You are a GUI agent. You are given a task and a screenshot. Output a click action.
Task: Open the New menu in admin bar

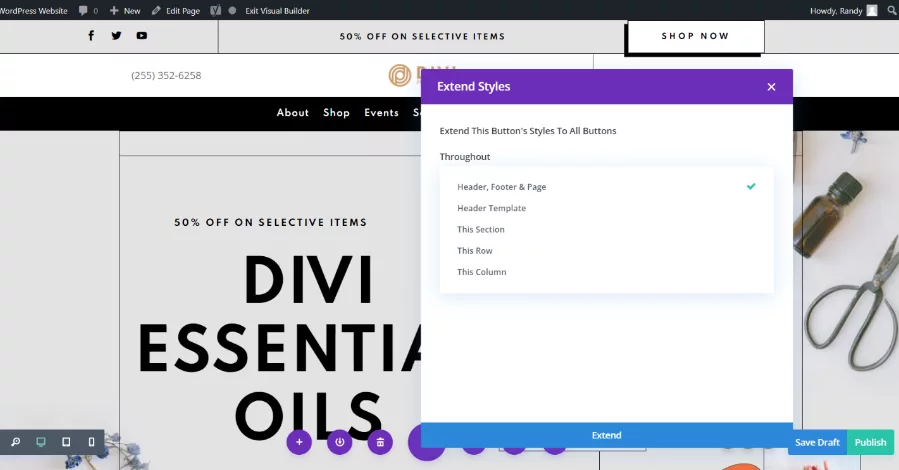pyautogui.click(x=125, y=10)
